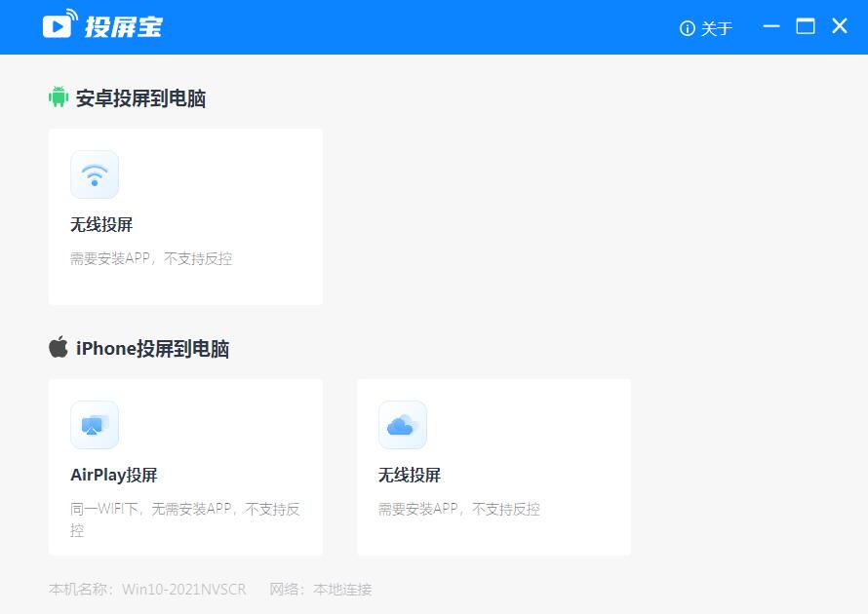This screenshot has width=868, height=614.
Task: Click the 需要安装APP description under Android card
Action: 149,258
